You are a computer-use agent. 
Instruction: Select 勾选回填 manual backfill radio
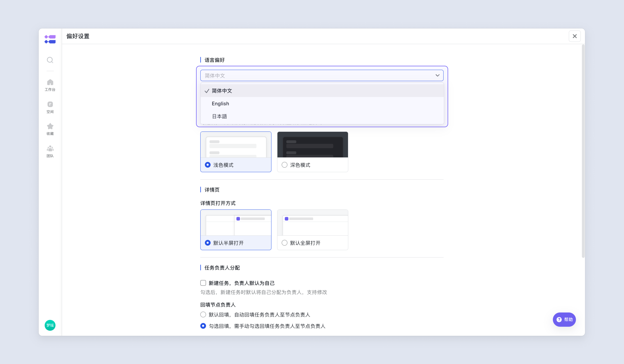[x=203, y=326]
